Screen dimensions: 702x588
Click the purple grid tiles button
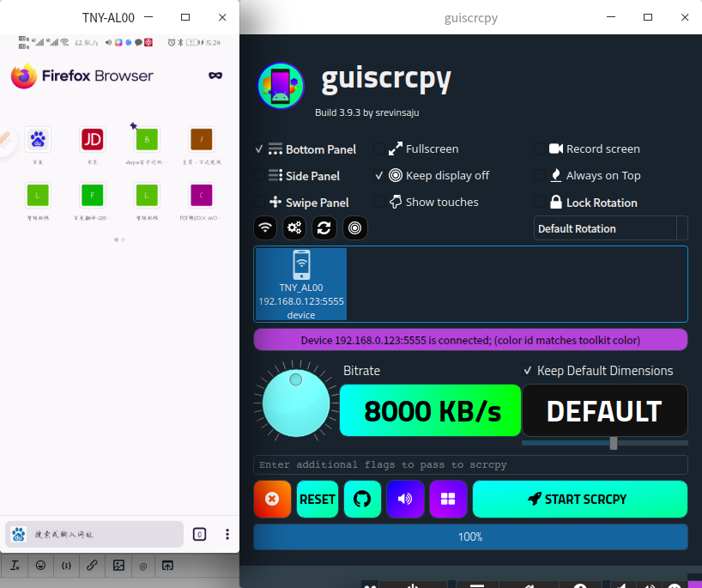pos(448,499)
